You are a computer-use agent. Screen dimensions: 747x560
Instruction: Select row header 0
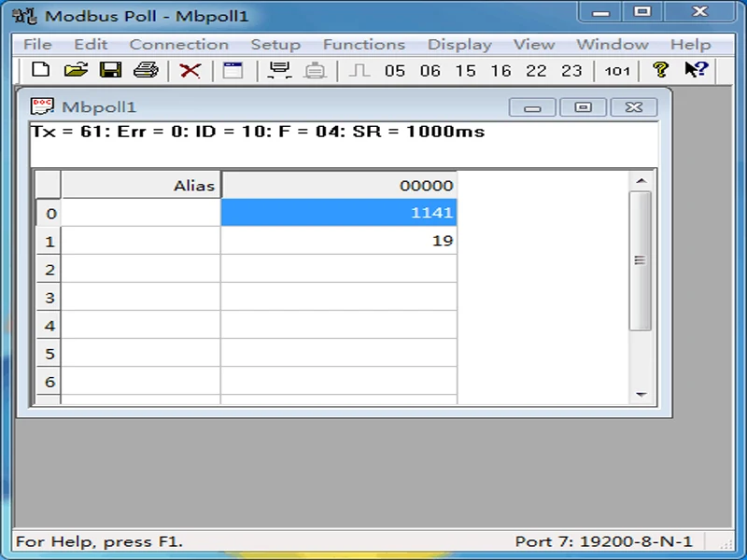pos(49,213)
